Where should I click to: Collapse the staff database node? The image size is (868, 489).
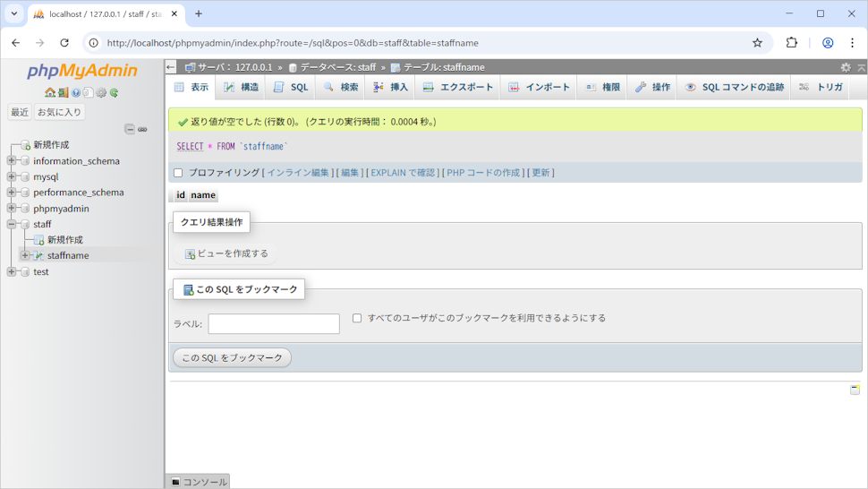pos(11,224)
